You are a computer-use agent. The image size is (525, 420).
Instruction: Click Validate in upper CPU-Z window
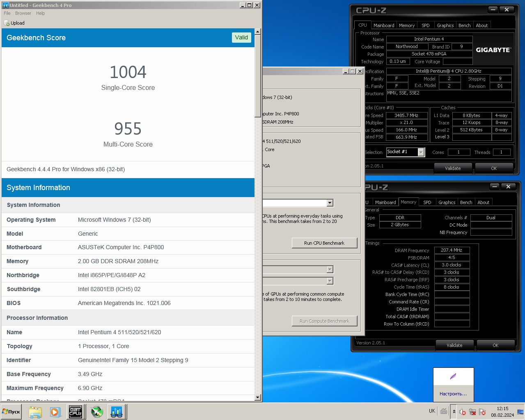click(x=453, y=168)
